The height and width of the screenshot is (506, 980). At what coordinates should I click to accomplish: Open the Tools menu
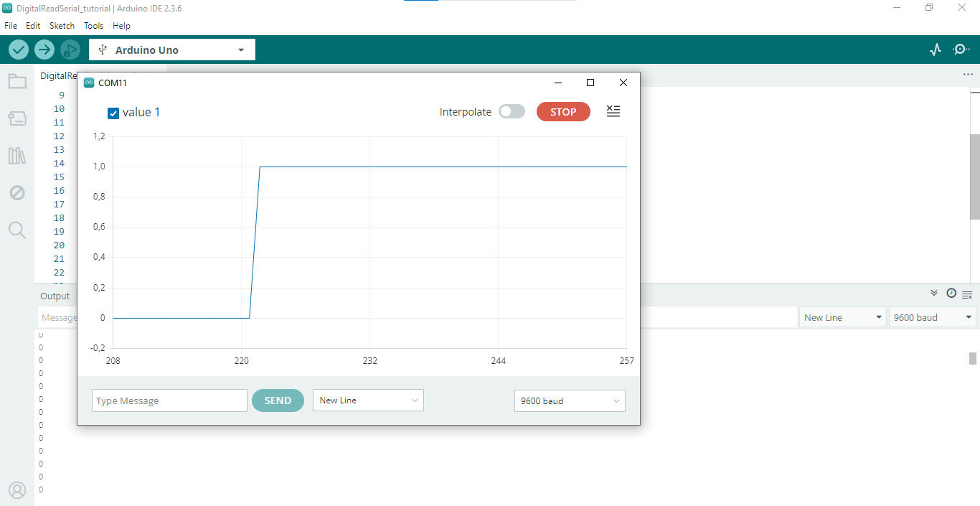pyautogui.click(x=93, y=25)
